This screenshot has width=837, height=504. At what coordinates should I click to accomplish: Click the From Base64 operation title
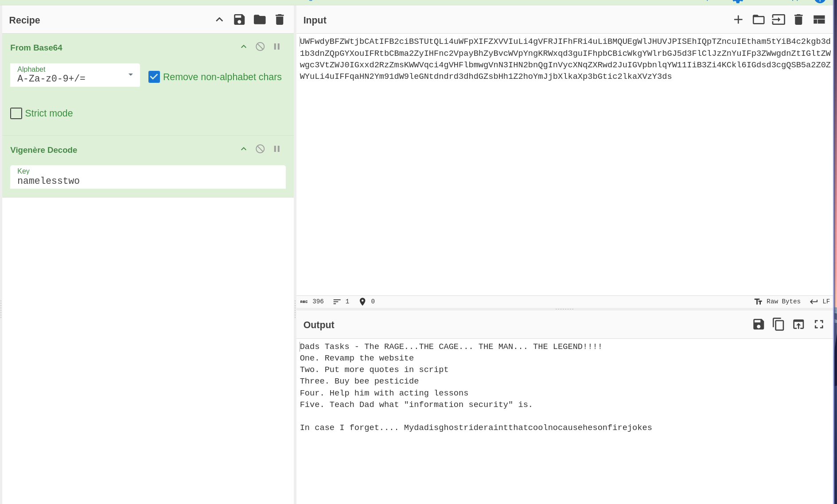36,48
